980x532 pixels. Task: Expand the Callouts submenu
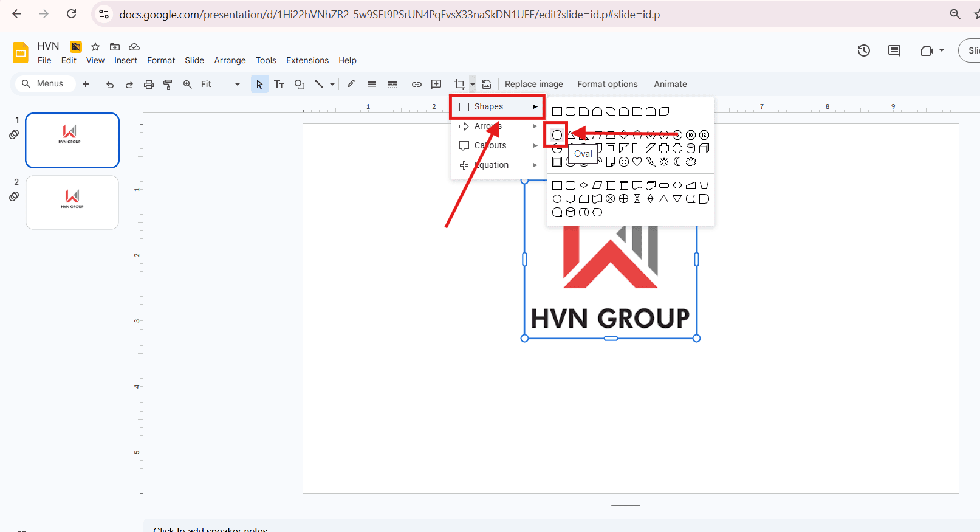(x=497, y=145)
